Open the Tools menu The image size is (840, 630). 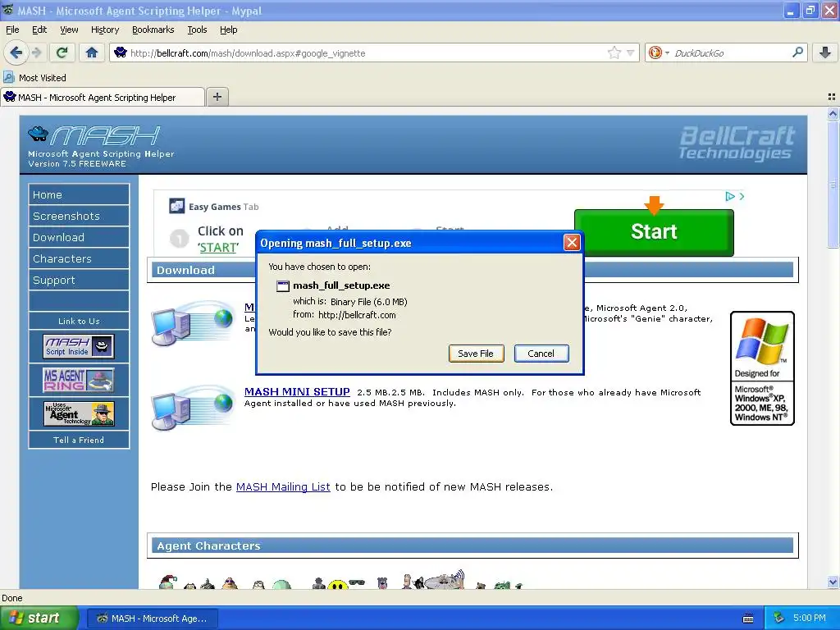click(197, 30)
